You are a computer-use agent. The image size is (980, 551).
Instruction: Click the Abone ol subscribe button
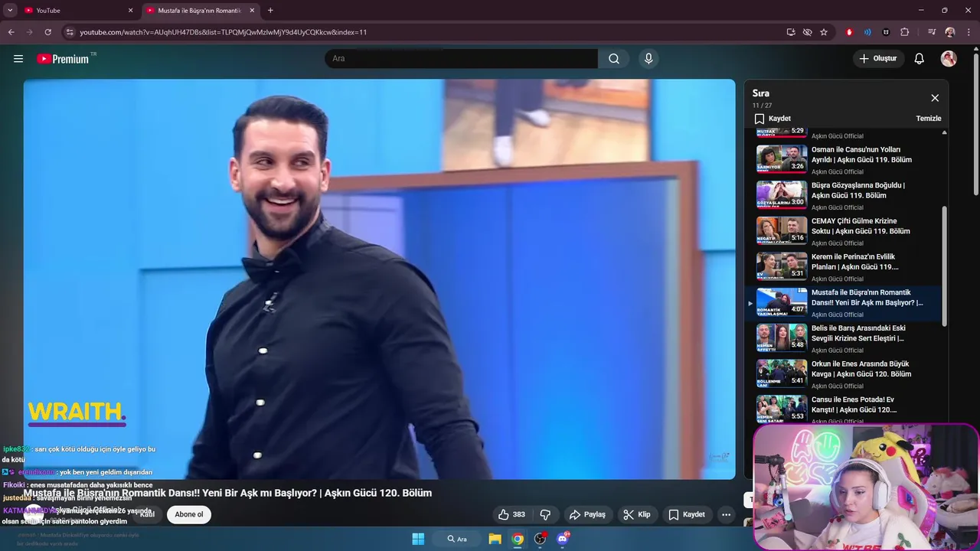pos(189,514)
